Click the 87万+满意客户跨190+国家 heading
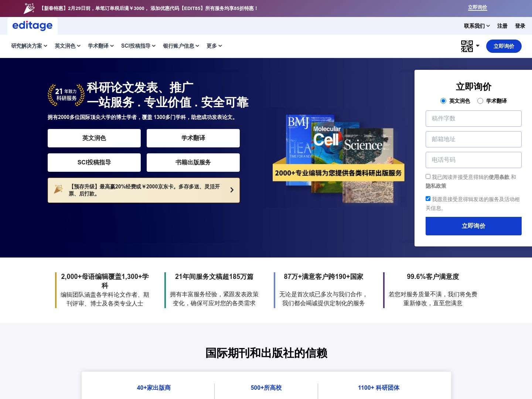This screenshot has height=399, width=532. 324,276
